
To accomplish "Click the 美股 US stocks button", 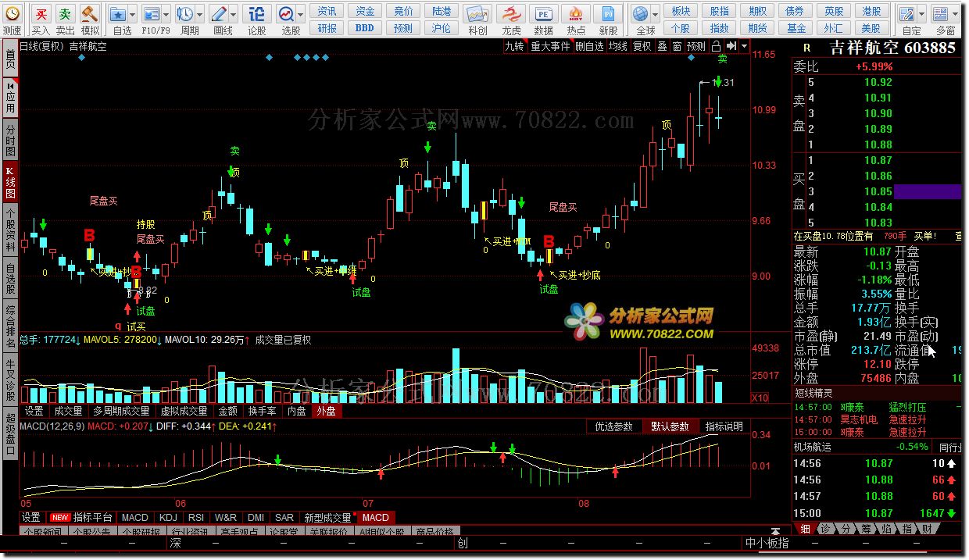I will (x=871, y=28).
